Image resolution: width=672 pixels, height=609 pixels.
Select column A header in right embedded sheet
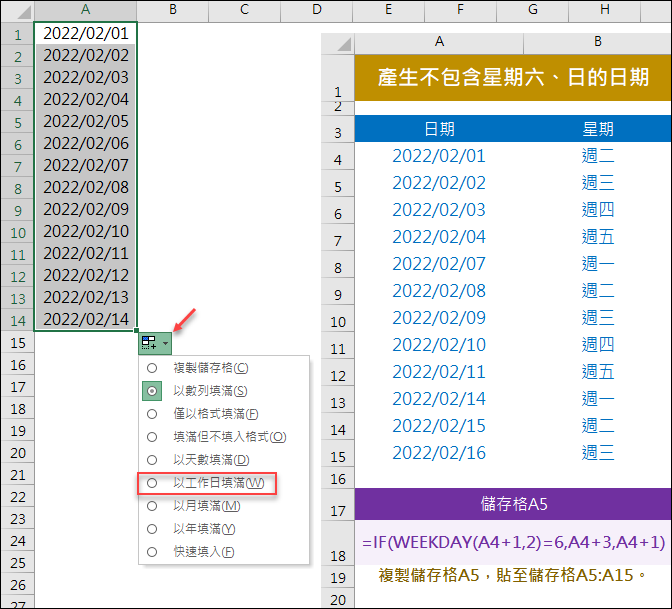(x=439, y=42)
